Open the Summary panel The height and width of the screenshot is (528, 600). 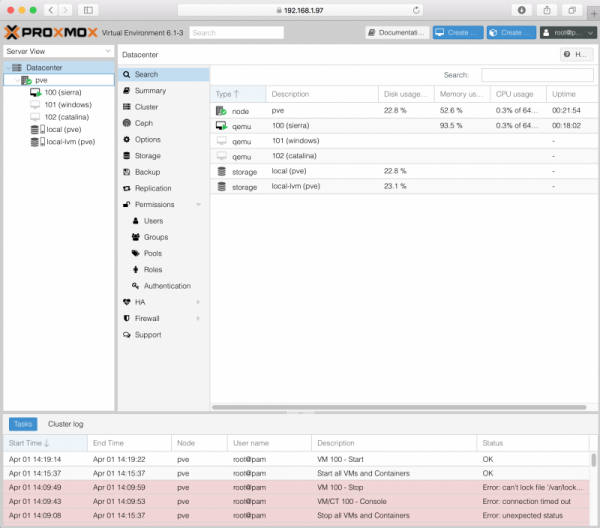tap(150, 90)
